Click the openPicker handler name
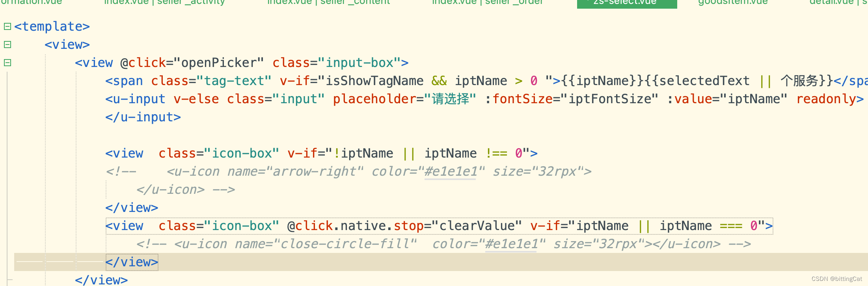868x286 pixels. (x=218, y=63)
